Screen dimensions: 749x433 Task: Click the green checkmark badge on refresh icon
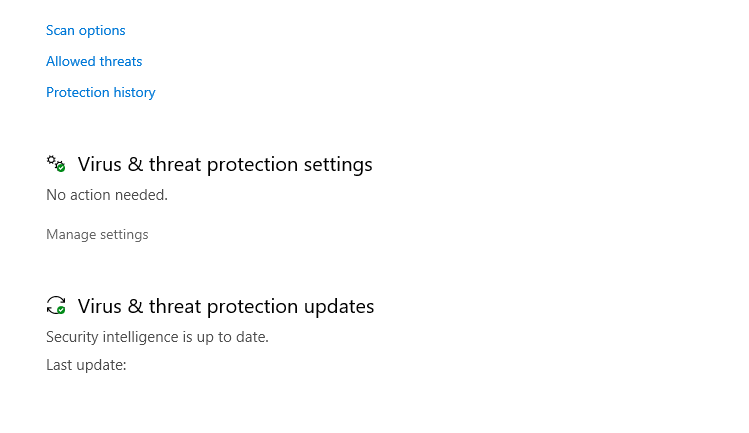(x=61, y=310)
